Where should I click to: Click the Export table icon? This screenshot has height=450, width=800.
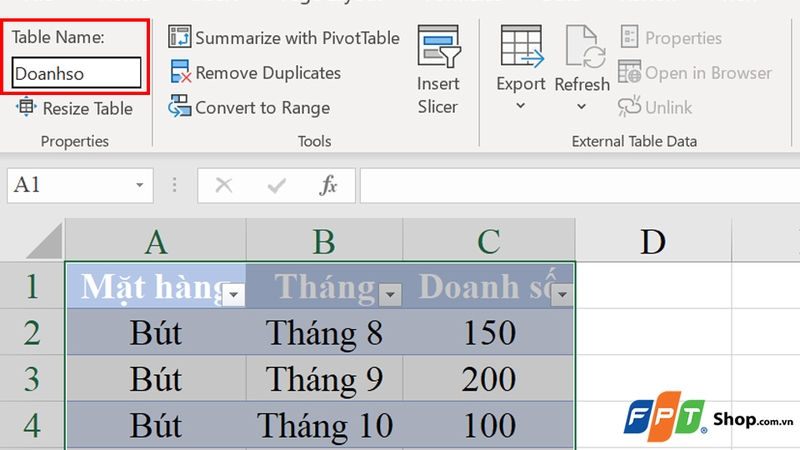(521, 47)
